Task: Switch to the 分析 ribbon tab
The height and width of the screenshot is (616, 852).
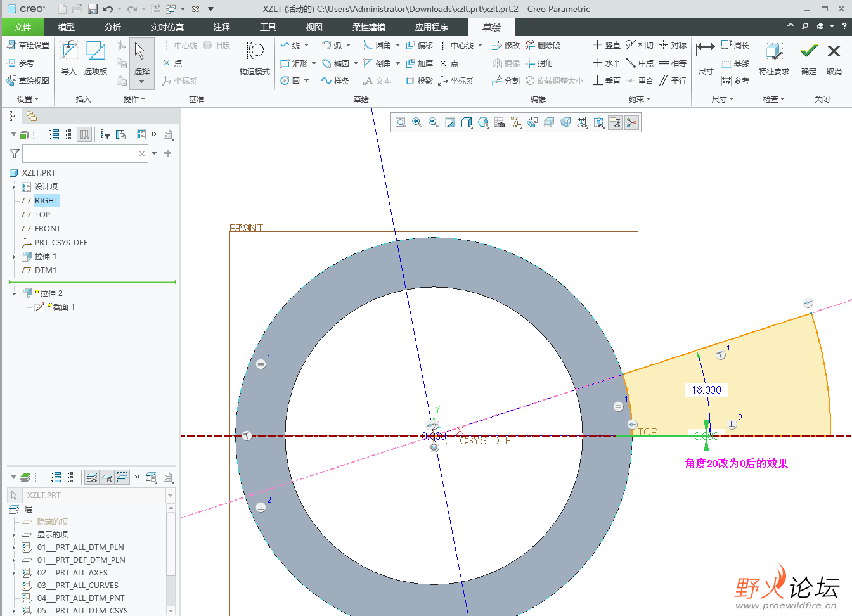Action: (113, 27)
